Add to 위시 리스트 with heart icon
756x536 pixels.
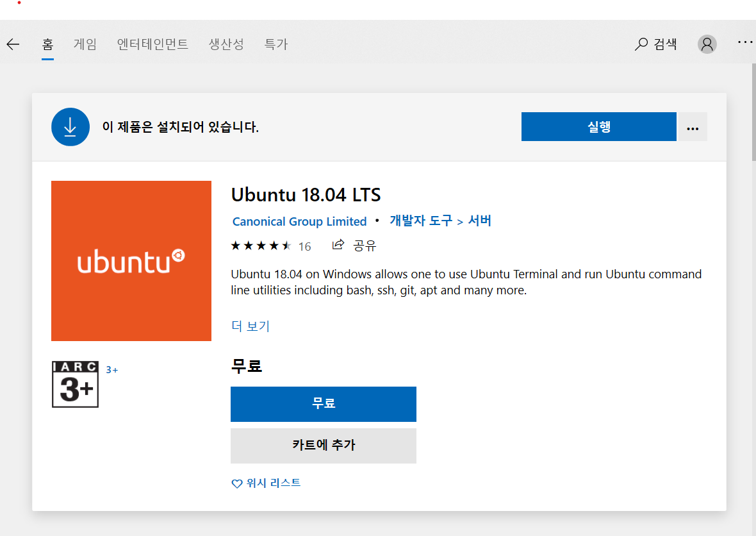pyautogui.click(x=266, y=483)
